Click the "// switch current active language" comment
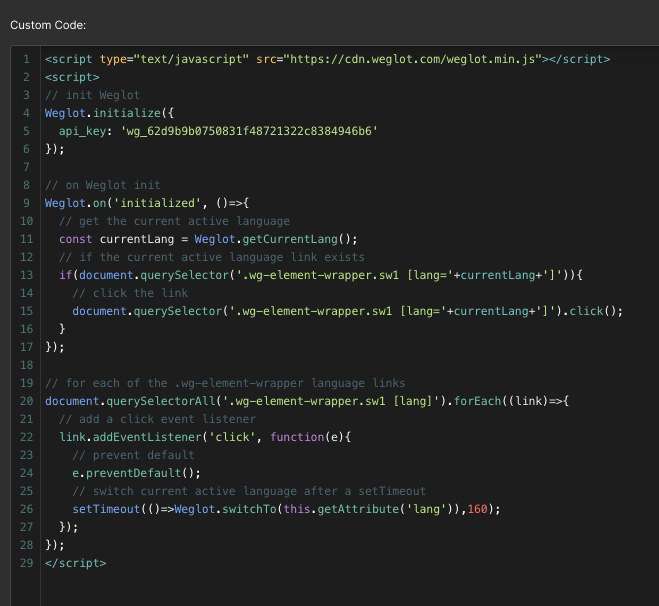Image resolution: width=659 pixels, height=606 pixels. (x=249, y=491)
